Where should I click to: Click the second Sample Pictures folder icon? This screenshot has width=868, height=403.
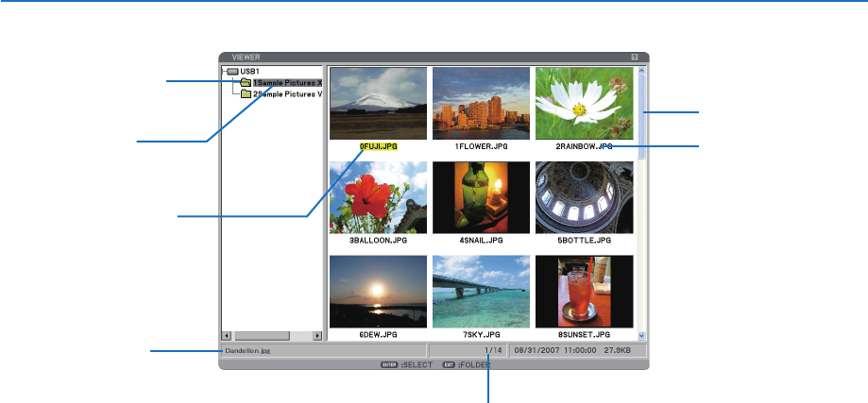(246, 94)
